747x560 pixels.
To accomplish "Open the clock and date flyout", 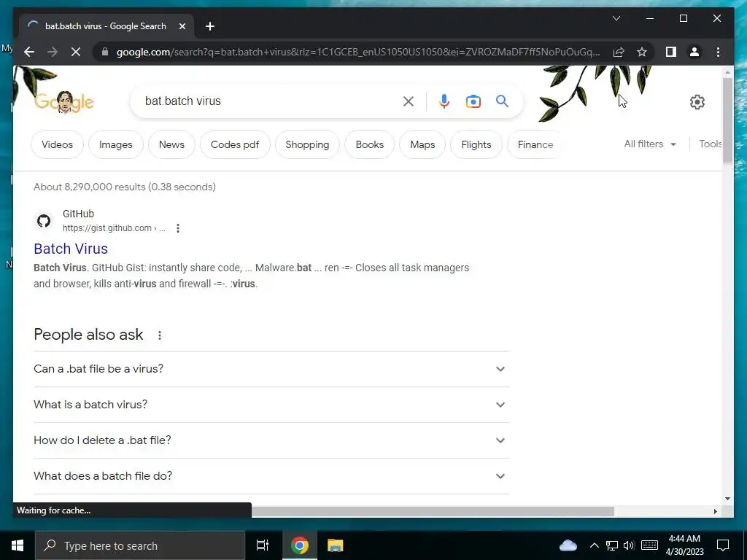I will pyautogui.click(x=684, y=545).
